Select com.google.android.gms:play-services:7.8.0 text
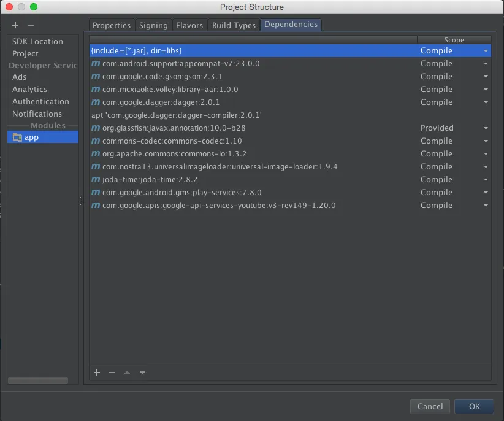This screenshot has width=504, height=421. click(182, 192)
